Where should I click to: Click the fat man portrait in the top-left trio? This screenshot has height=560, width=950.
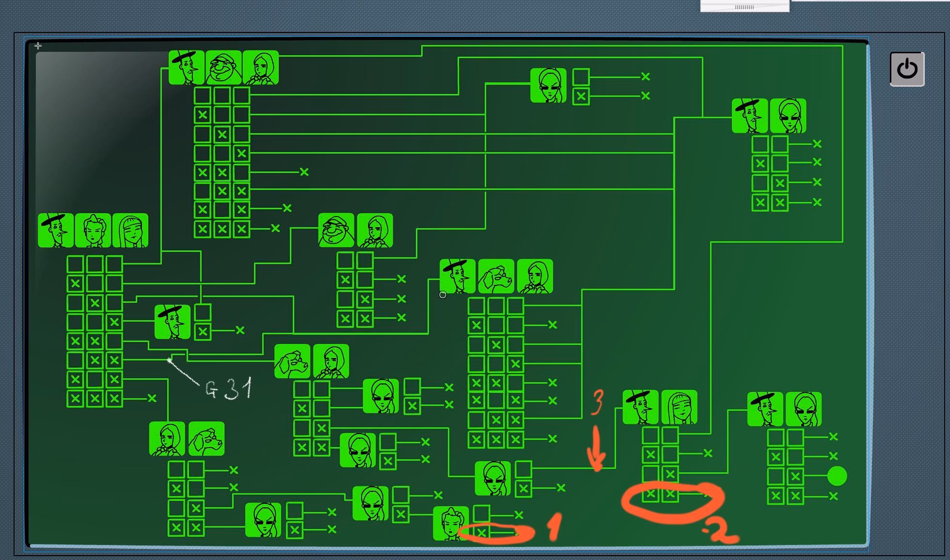223,67
